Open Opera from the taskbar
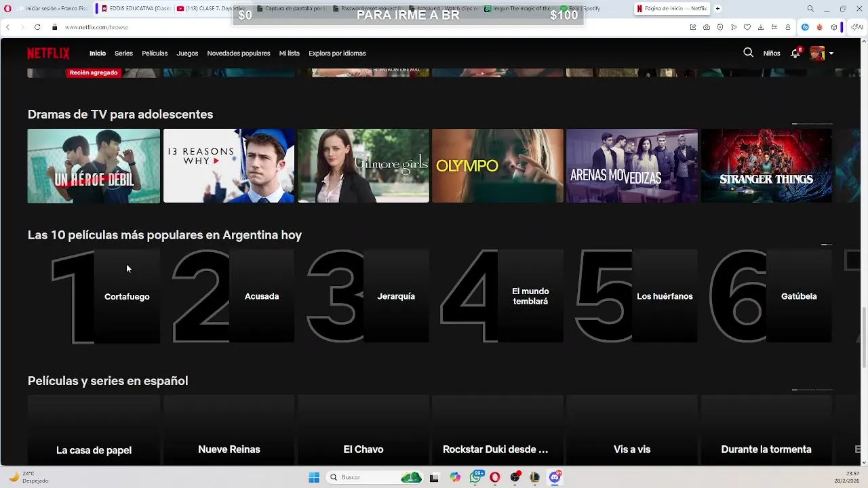Screen dimensions: 868x488 point(495,477)
